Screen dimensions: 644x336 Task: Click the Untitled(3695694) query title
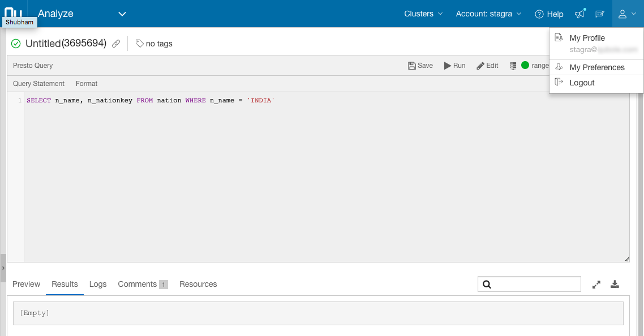(66, 43)
